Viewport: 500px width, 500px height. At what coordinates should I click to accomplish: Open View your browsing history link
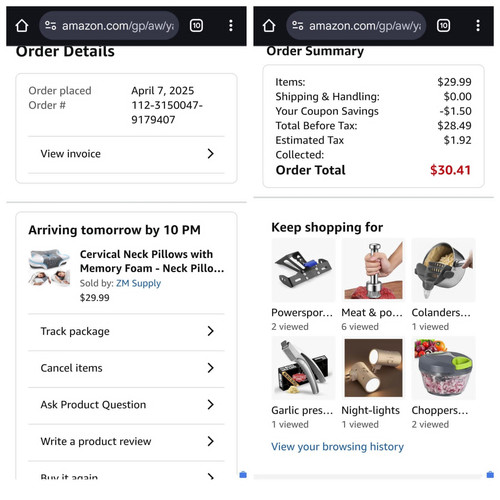(337, 447)
